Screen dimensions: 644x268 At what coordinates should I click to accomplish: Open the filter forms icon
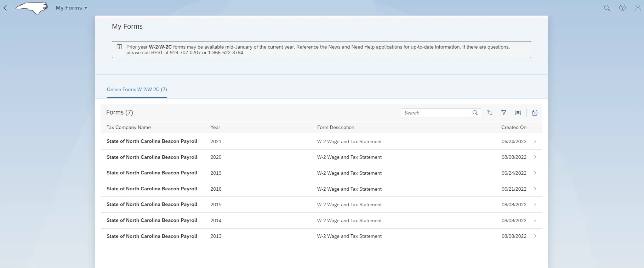pos(503,113)
